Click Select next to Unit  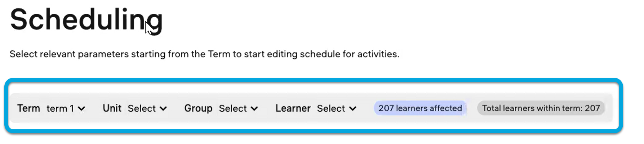tap(142, 109)
